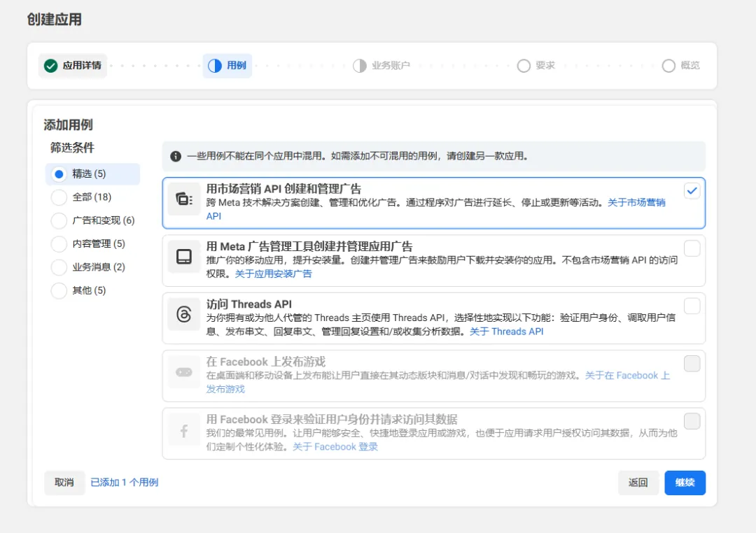This screenshot has height=533, width=756.
Task: Select the 业务消息 (2) filter radio button
Action: click(59, 267)
